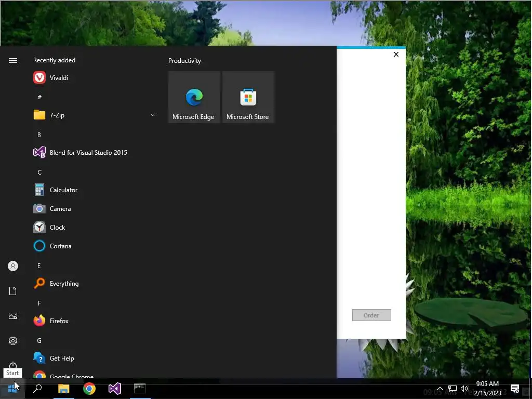Launch Google Chrome from the app list

tap(95, 375)
